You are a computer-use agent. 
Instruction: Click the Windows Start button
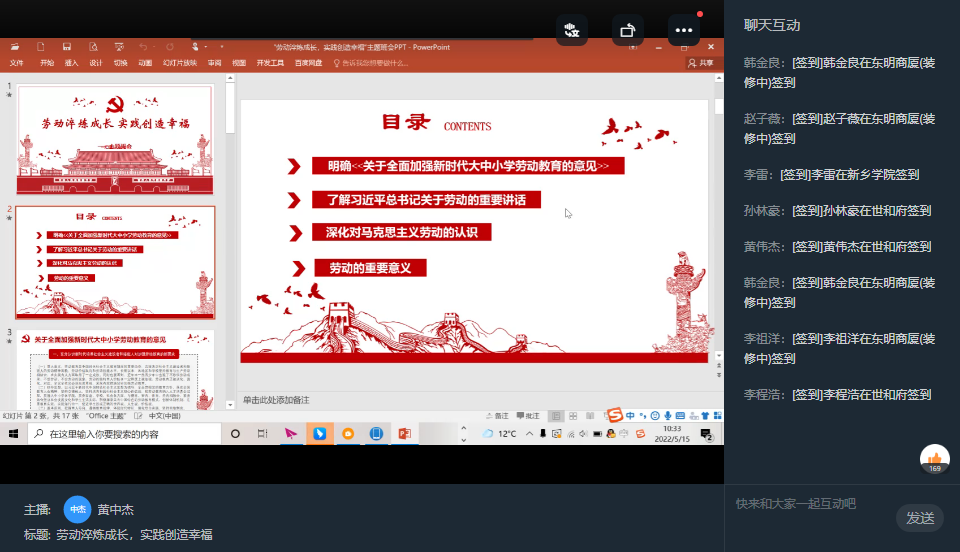[x=14, y=434]
